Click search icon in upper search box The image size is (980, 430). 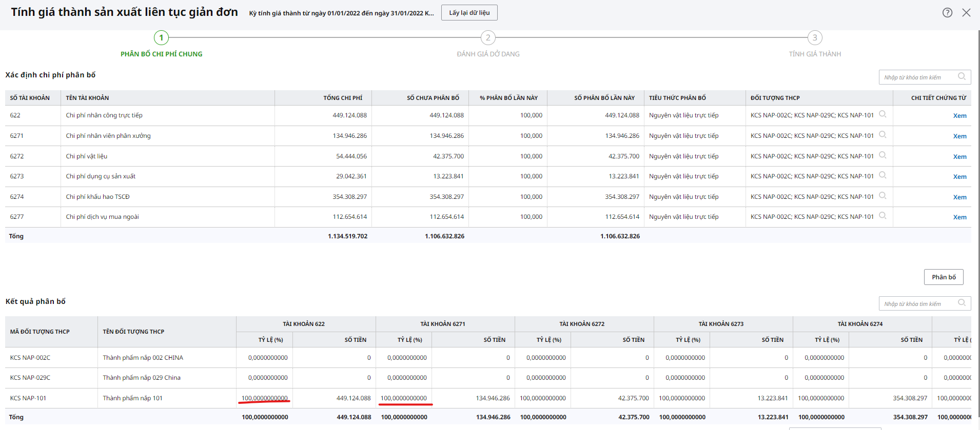[962, 77]
